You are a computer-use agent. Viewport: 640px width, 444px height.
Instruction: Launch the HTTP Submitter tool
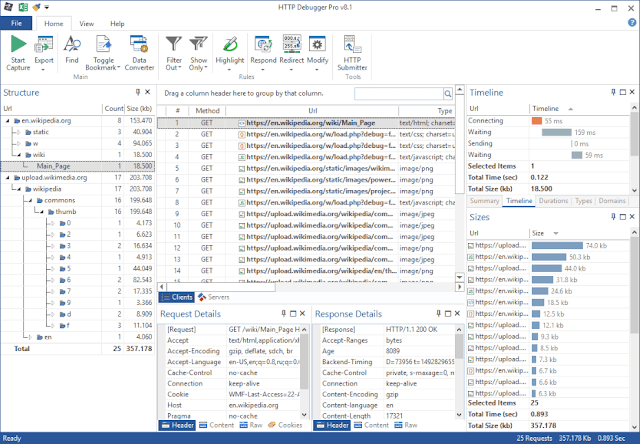click(x=352, y=53)
